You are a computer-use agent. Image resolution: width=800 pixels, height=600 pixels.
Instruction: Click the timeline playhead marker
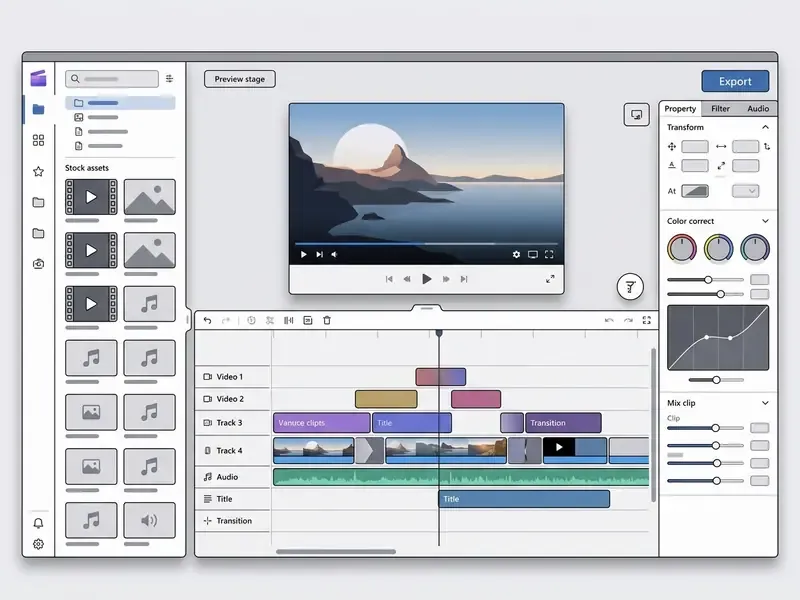(439, 333)
